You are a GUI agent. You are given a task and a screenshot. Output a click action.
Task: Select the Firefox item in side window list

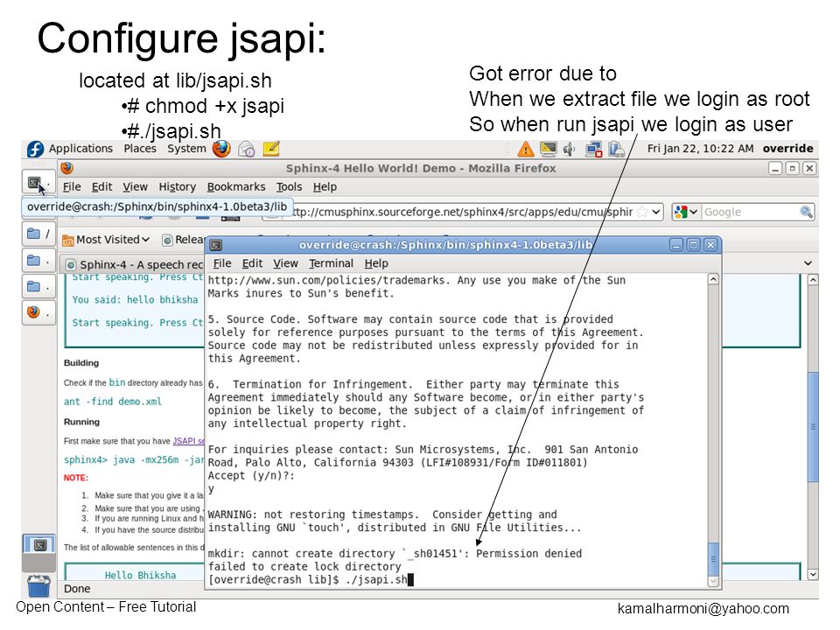(x=38, y=312)
